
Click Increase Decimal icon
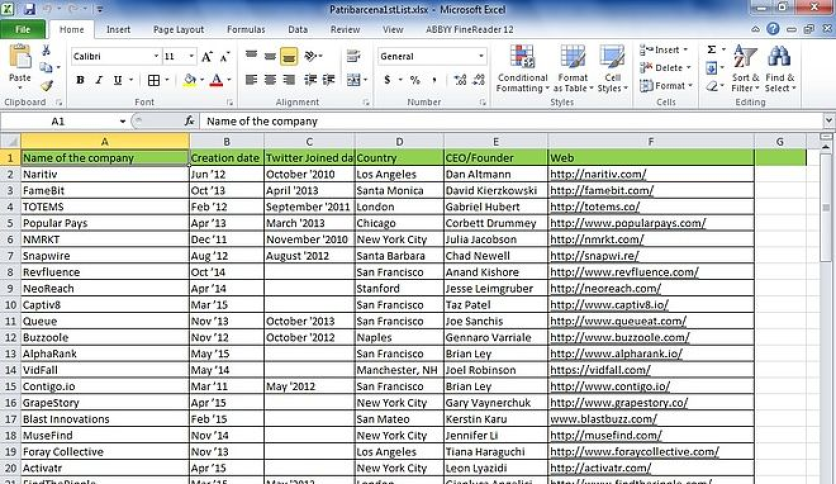point(460,80)
